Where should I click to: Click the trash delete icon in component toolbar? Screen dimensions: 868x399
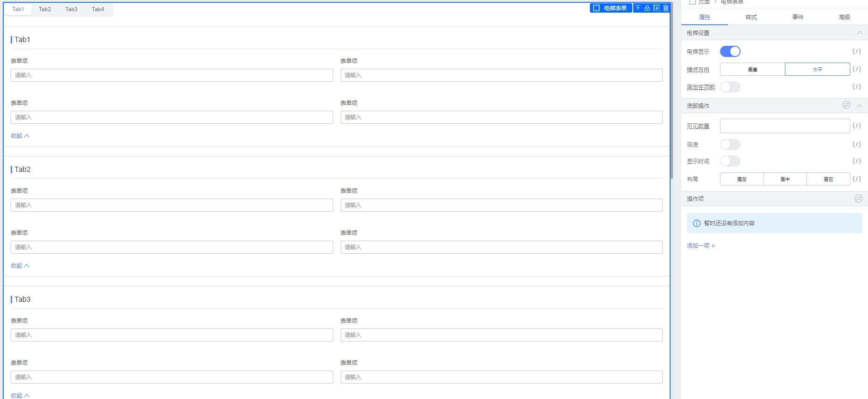click(x=666, y=8)
